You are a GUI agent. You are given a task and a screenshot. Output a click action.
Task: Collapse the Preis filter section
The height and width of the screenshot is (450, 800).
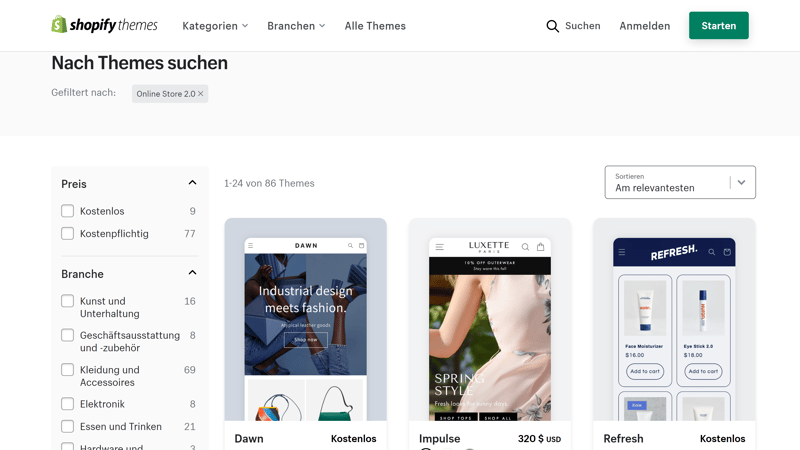[192, 183]
